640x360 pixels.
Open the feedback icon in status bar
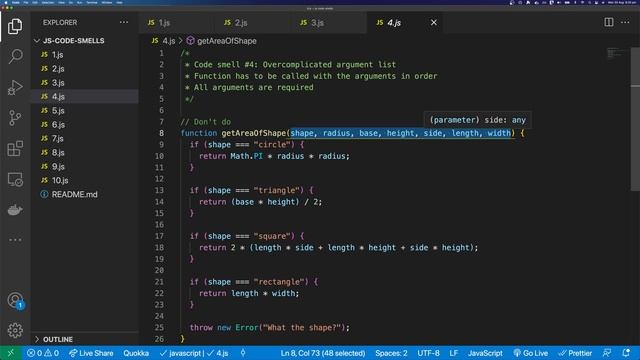pyautogui.click(x=607, y=353)
